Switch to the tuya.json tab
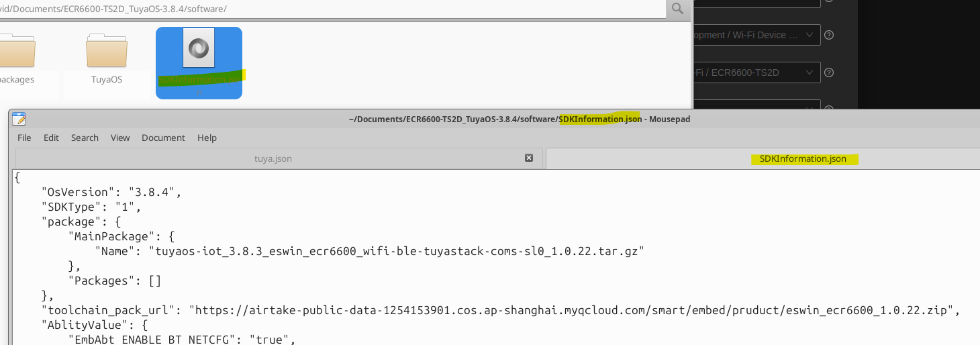The image size is (980, 345). [x=273, y=158]
